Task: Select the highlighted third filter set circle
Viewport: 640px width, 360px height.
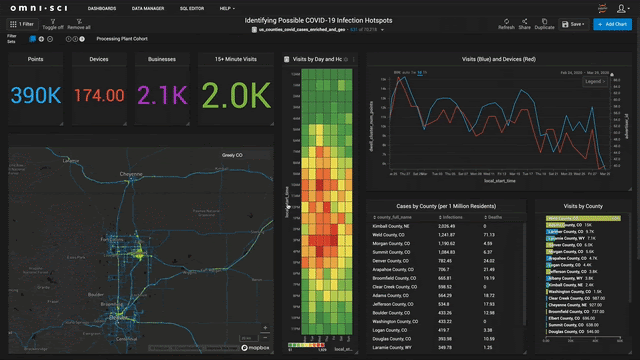Action: pos(82,39)
